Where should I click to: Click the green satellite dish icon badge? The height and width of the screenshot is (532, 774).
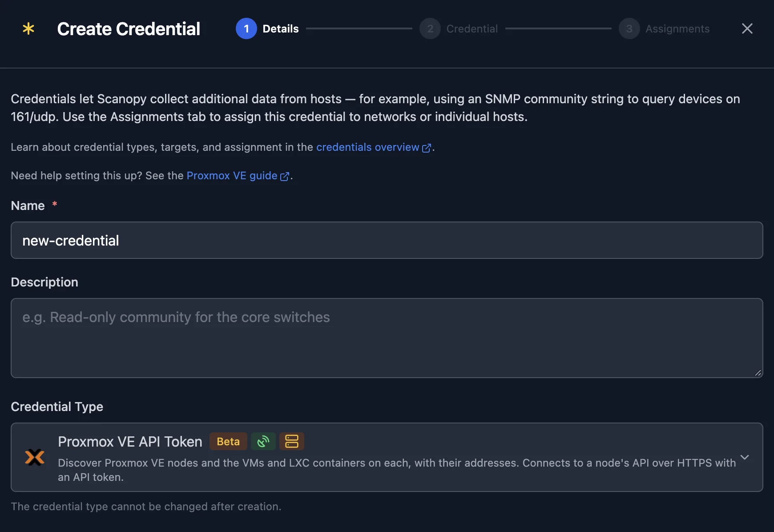[x=263, y=441]
